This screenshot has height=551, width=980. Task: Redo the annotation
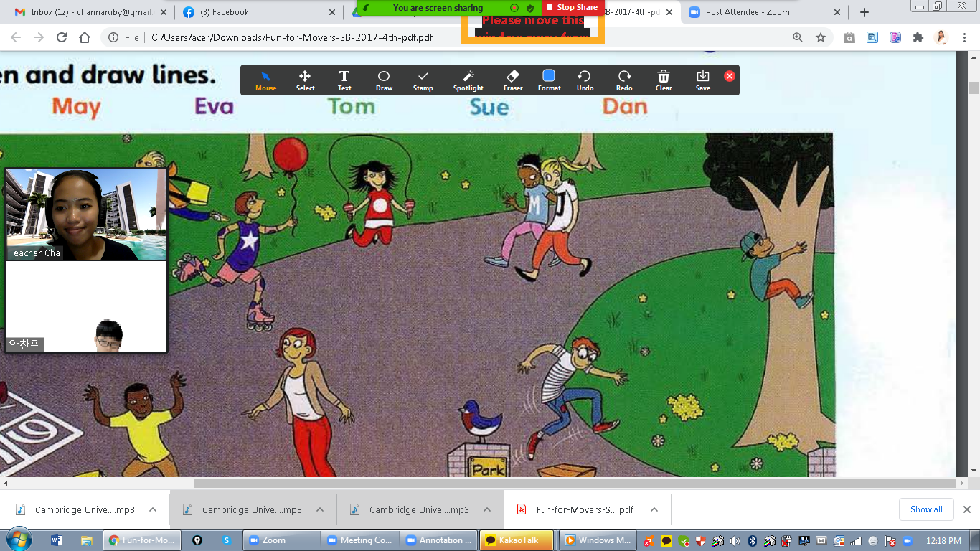click(x=624, y=80)
